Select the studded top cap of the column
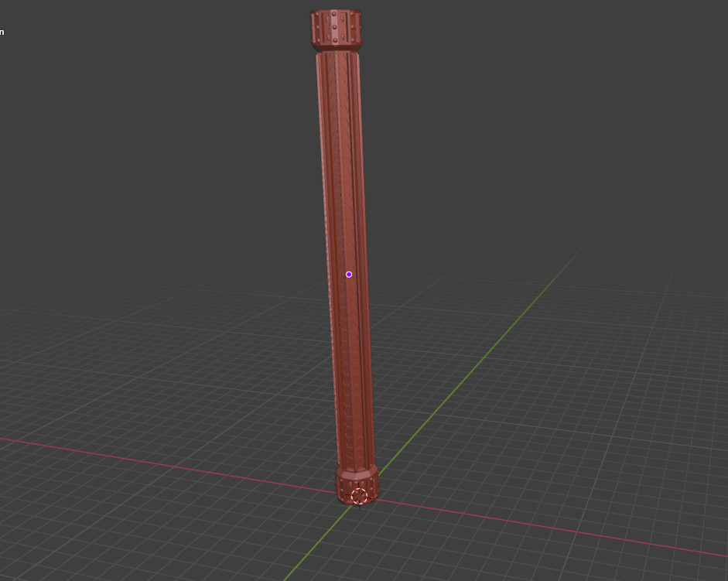728x581 pixels. coord(336,30)
